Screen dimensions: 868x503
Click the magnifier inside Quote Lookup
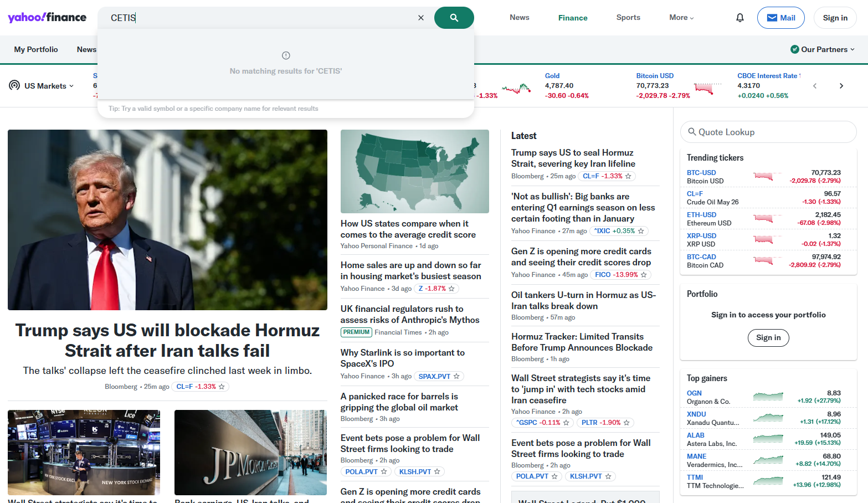tap(692, 132)
